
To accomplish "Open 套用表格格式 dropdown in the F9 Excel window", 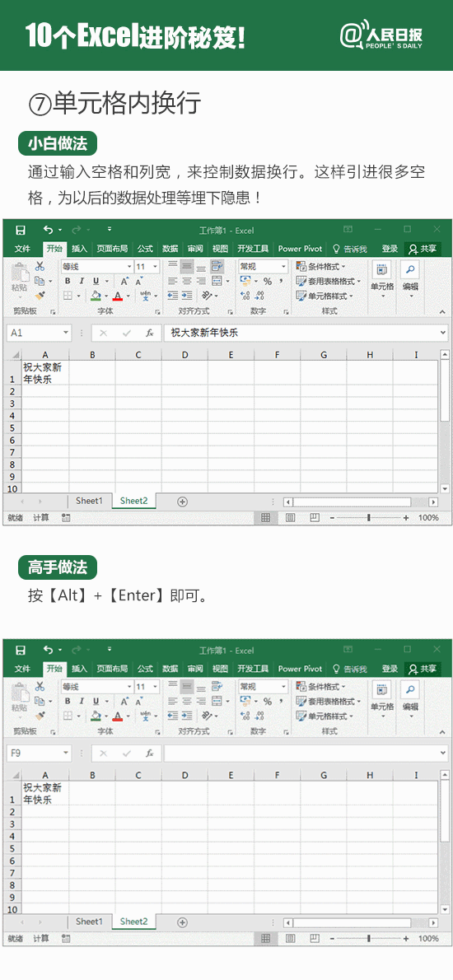I will (x=328, y=702).
